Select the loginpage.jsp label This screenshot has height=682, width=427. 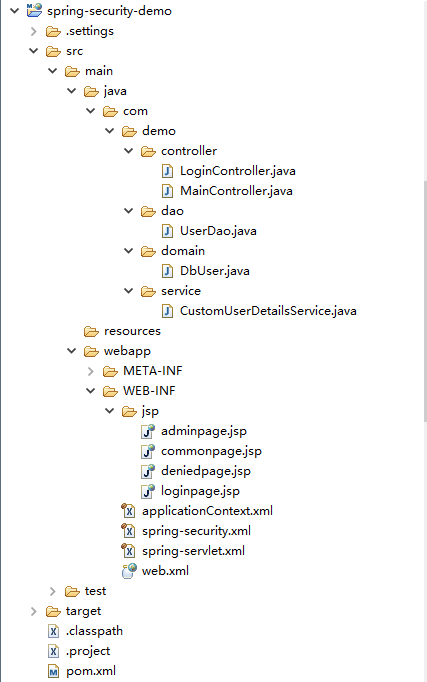point(200,491)
